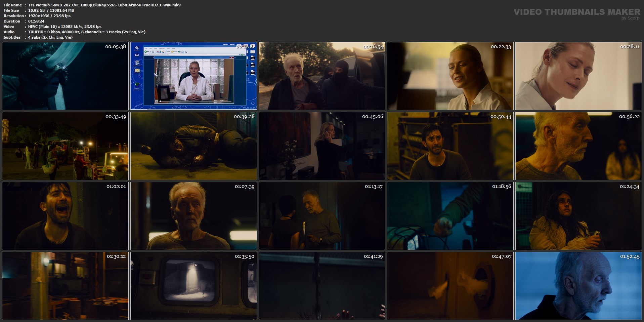Image resolution: width=644 pixels, height=322 pixels.
Task: Select the thumbnail marked 00:28:11
Action: pos(578,76)
